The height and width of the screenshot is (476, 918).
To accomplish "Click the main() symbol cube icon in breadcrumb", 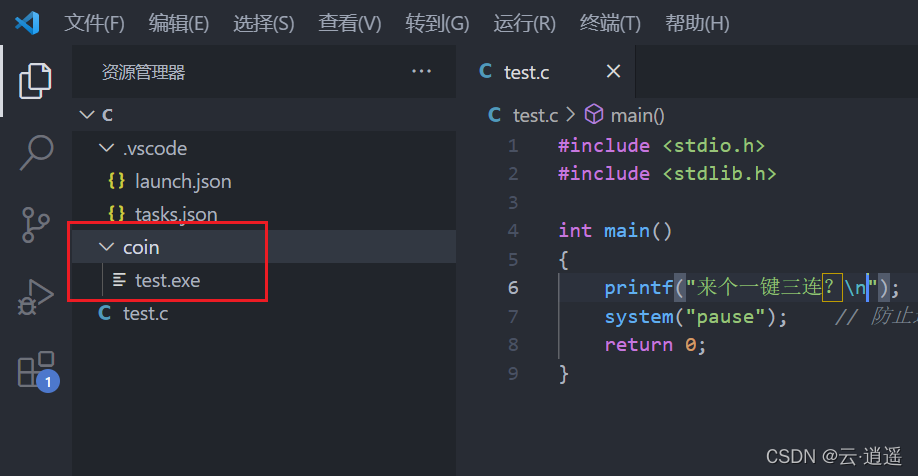I will click(594, 114).
